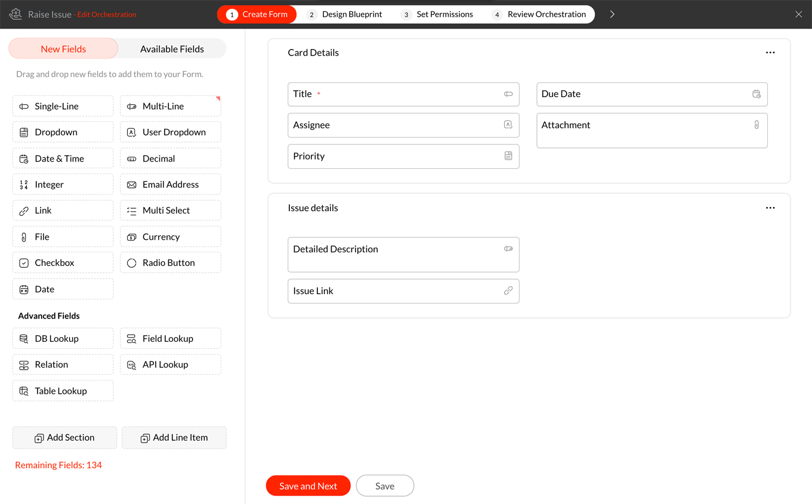Click the Card Details section heading
The image size is (812, 504).
313,52
